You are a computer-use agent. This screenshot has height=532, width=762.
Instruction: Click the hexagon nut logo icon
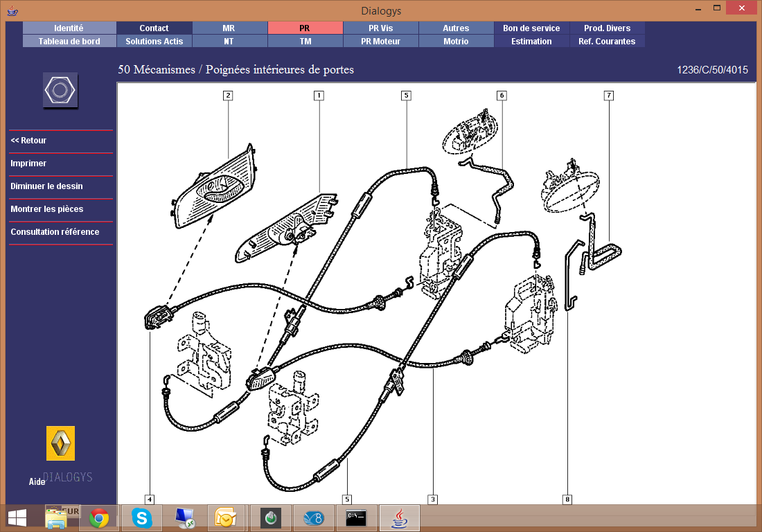pos(60,90)
